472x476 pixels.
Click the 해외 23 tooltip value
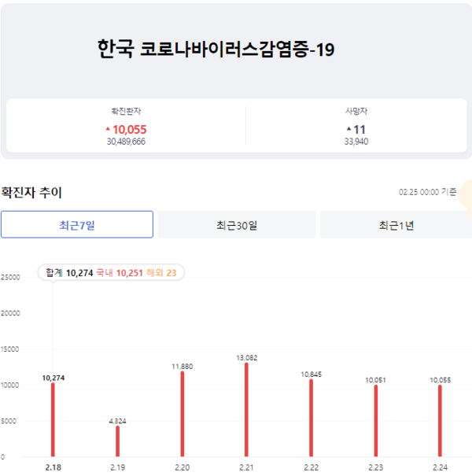pyautogui.click(x=161, y=273)
